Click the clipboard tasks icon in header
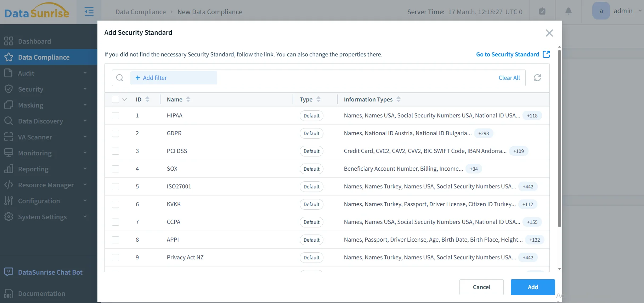The height and width of the screenshot is (303, 644). pyautogui.click(x=542, y=11)
